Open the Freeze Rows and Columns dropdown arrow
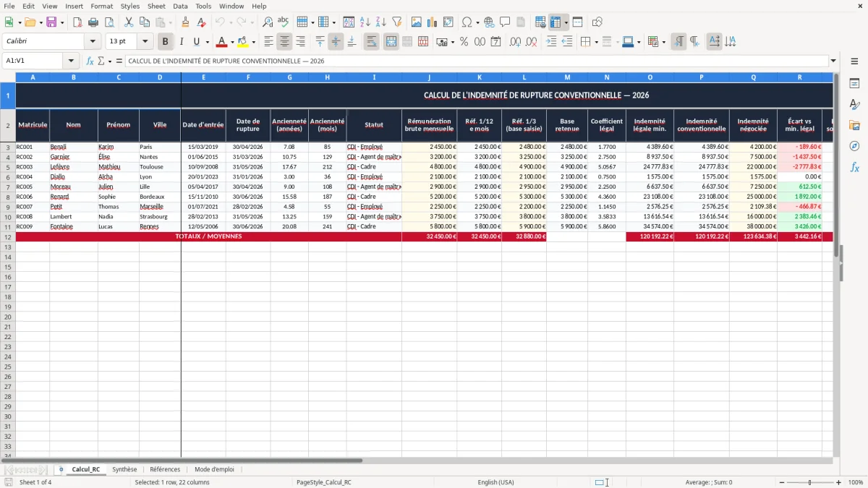The width and height of the screenshot is (868, 488). point(566,22)
